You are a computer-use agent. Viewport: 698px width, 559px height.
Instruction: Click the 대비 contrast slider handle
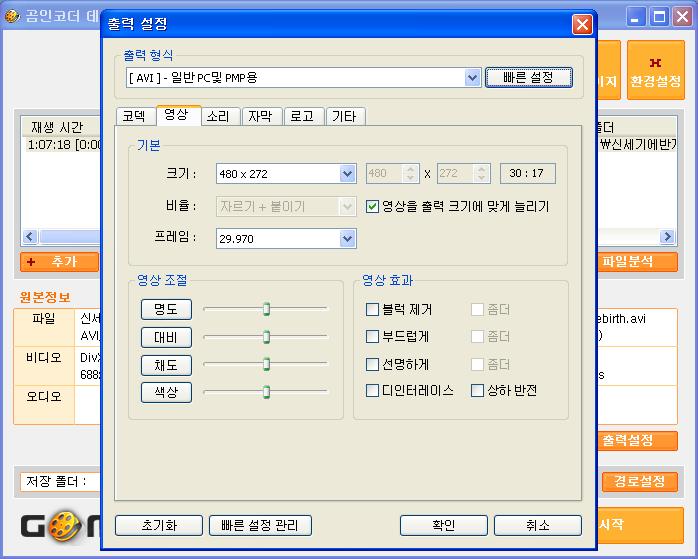pos(267,337)
